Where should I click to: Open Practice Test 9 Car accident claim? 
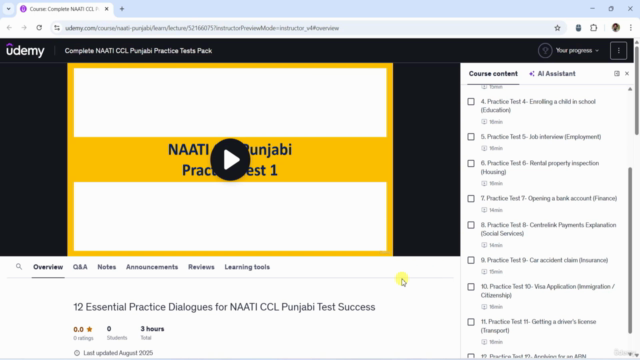click(x=544, y=260)
